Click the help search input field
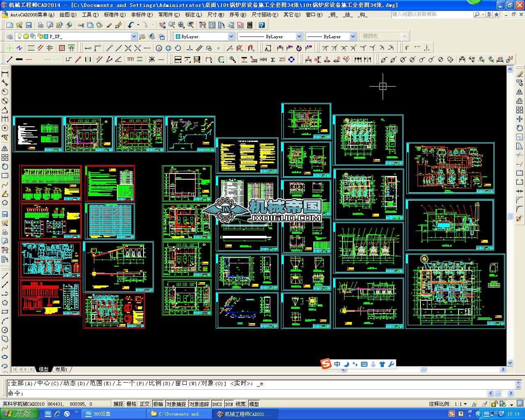The width and height of the screenshot is (525, 420). pyautogui.click(x=432, y=14)
